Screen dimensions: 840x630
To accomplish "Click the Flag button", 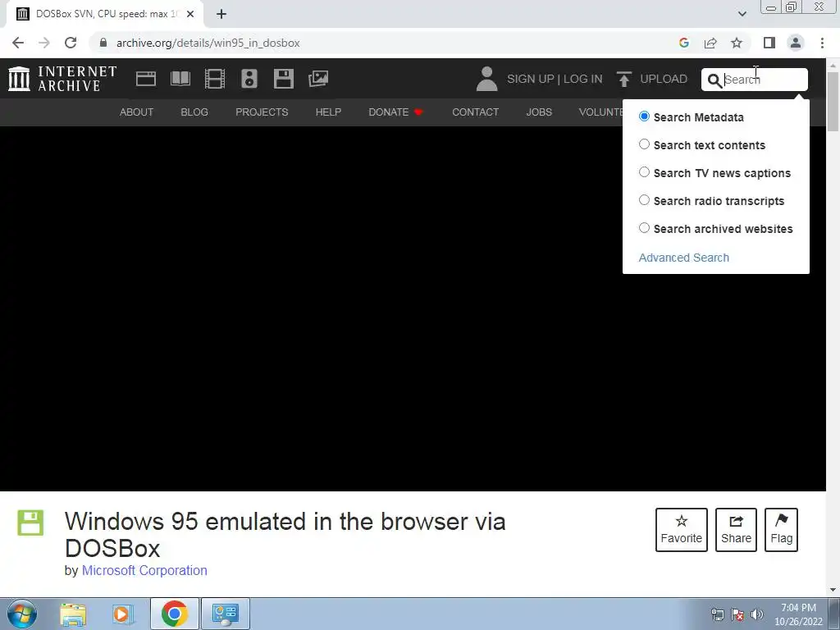I will [781, 530].
